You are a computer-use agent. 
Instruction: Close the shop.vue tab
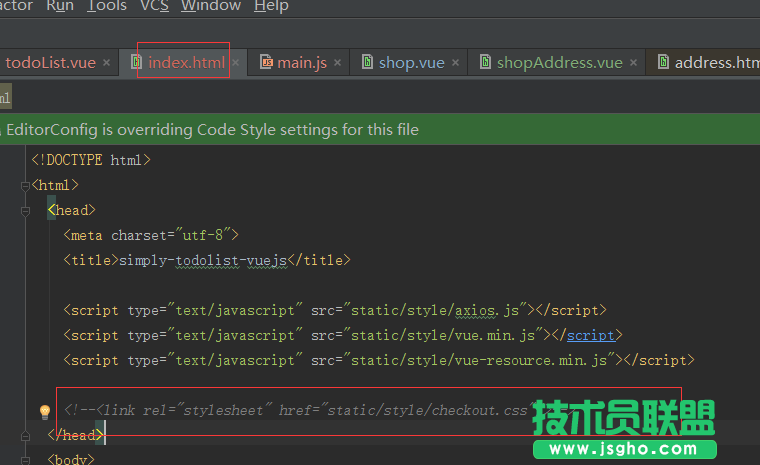tap(455, 63)
